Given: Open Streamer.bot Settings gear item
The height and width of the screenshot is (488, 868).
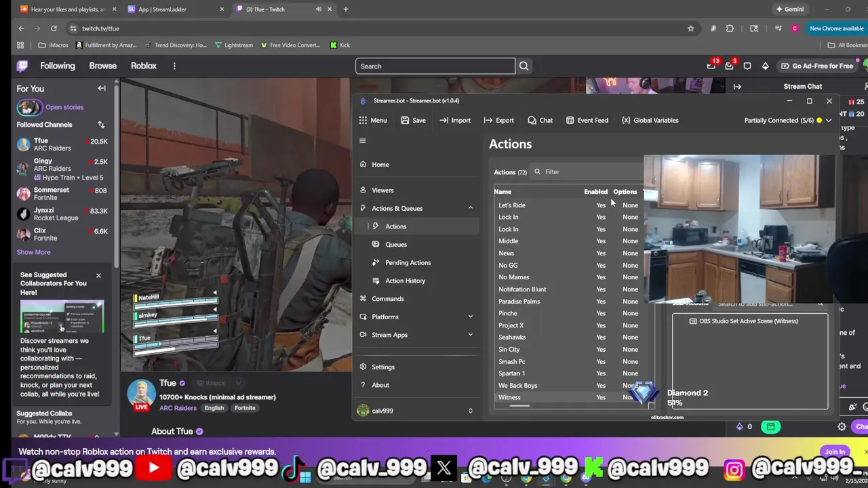Looking at the screenshot, I should point(415,367).
